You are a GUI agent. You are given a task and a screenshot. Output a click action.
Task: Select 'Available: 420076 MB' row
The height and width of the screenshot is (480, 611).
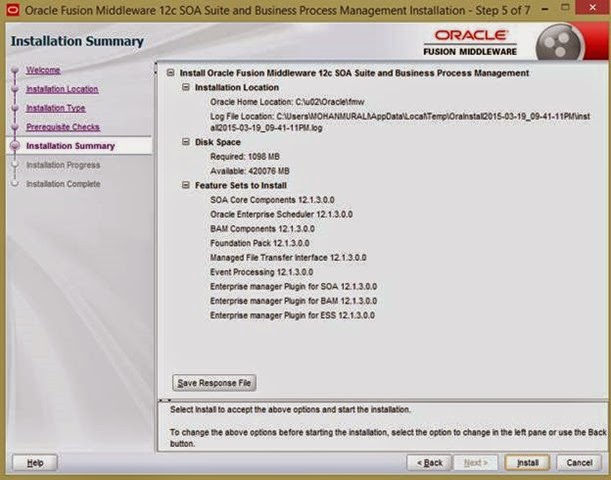pyautogui.click(x=249, y=171)
